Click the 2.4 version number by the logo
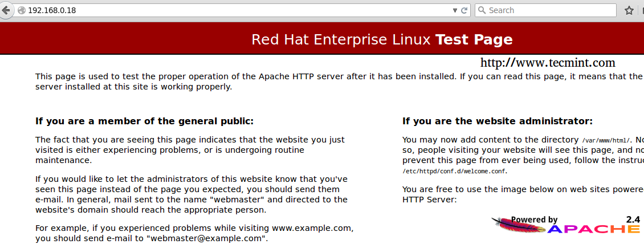This screenshot has width=644, height=248. tap(633, 219)
